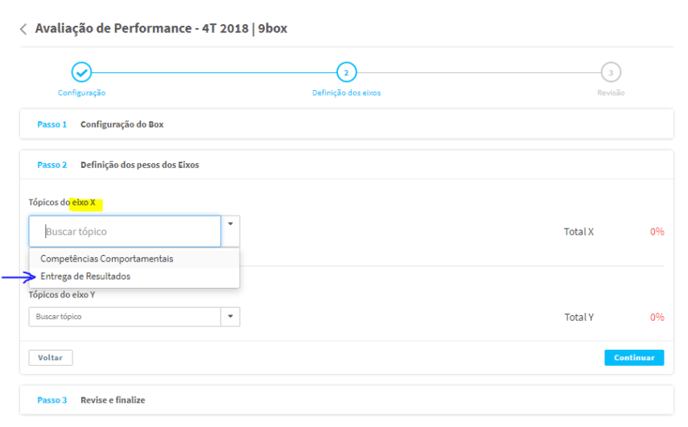This screenshot has height=427, width=688.
Task: Go back using the arrow beside the title
Action: point(23,29)
